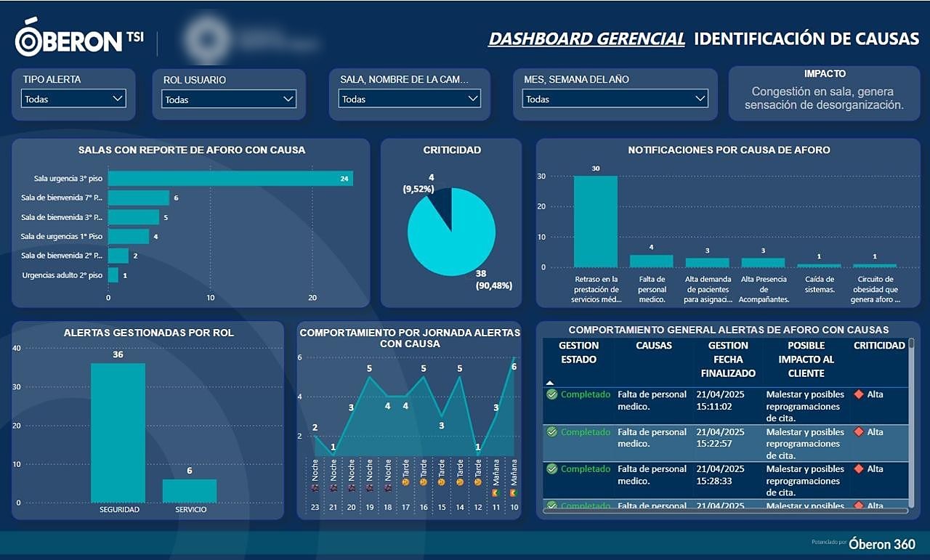Click line chart point at hour 10
Image resolution: width=930 pixels, height=560 pixels.
coord(514,358)
